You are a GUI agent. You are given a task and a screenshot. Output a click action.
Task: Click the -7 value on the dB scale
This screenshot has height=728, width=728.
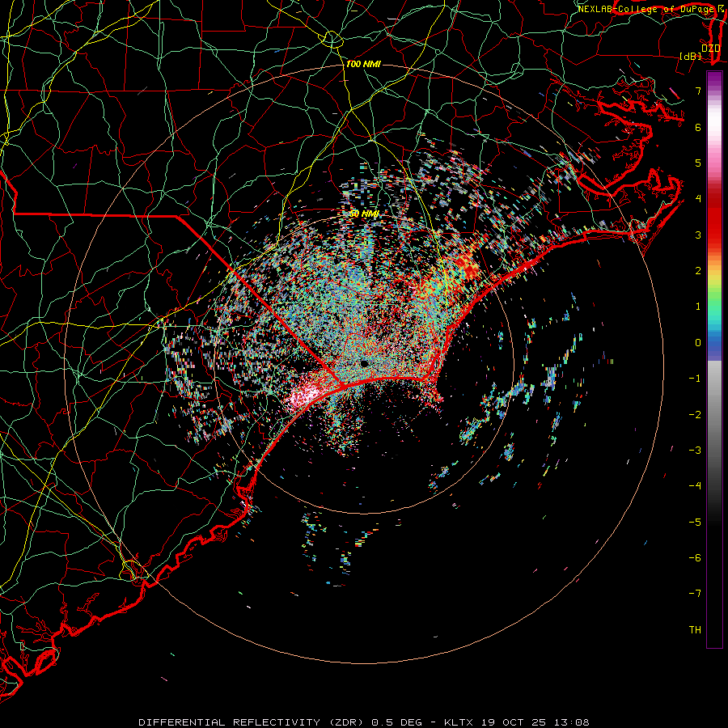click(695, 594)
